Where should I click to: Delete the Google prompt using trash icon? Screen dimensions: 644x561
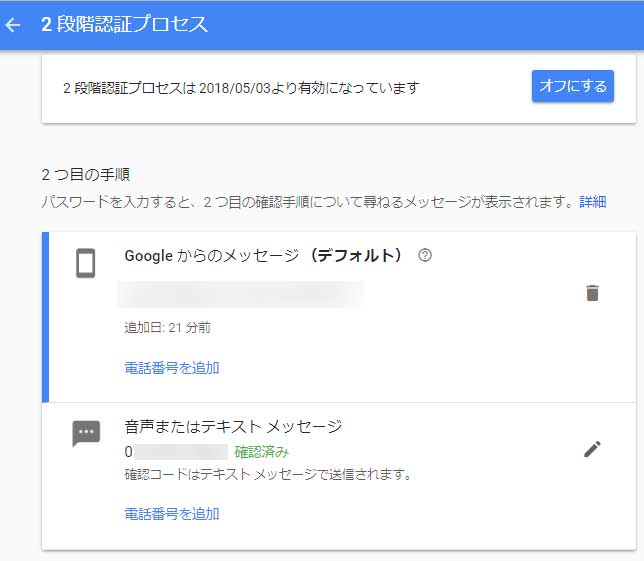tap(592, 293)
